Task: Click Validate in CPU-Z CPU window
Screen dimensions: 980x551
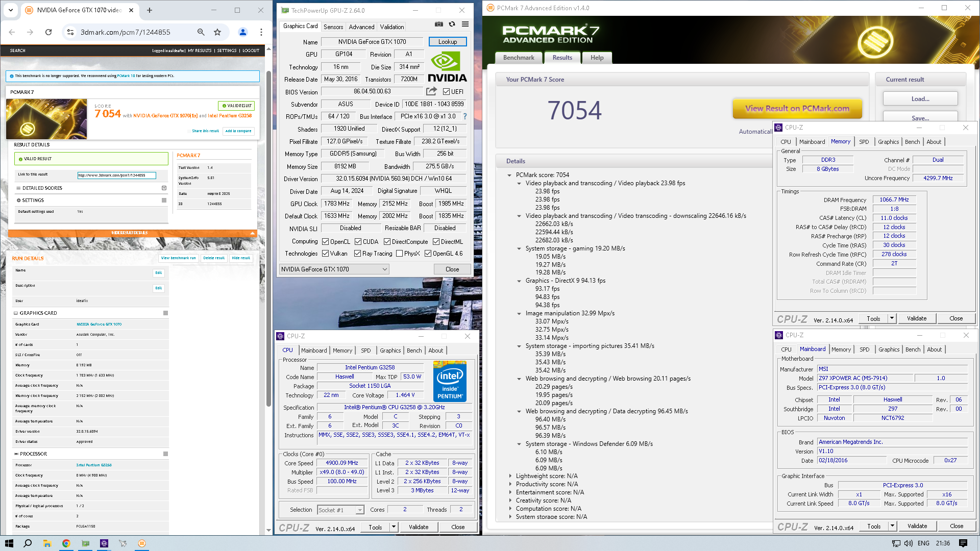Action: [419, 528]
